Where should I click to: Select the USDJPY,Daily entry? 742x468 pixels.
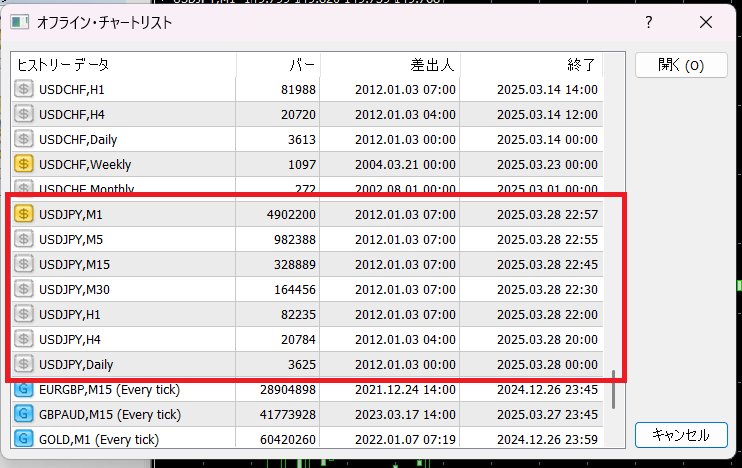point(308,364)
